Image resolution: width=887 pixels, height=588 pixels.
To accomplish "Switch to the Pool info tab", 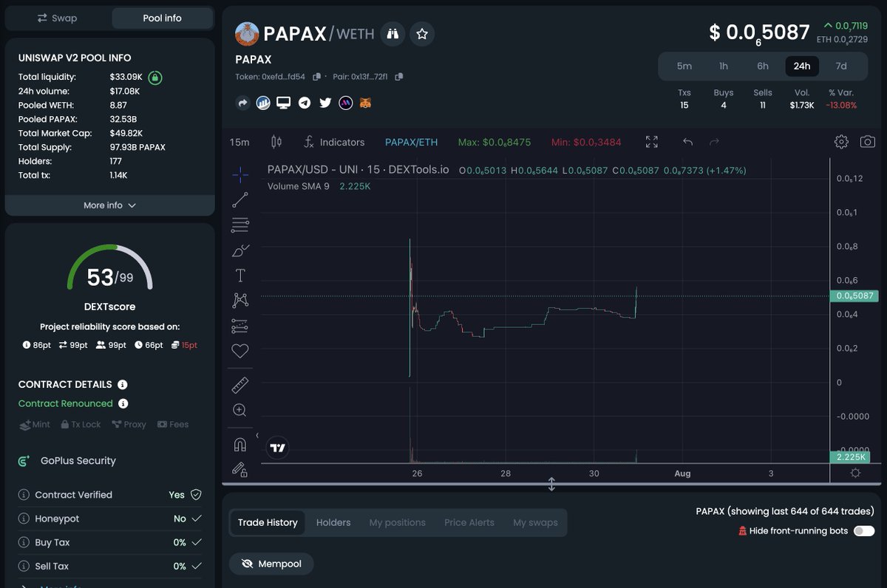I will (x=162, y=18).
